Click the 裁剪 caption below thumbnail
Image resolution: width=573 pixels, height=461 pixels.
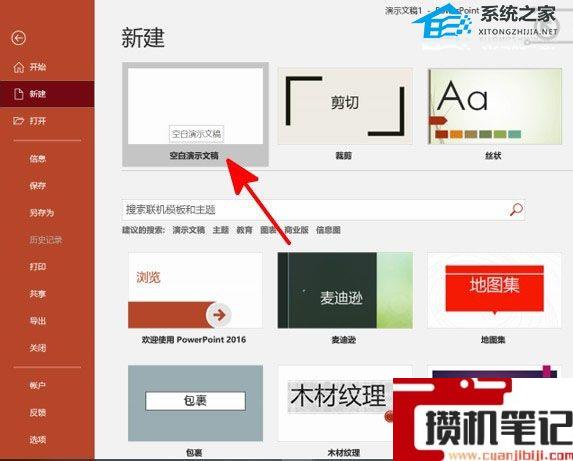coord(344,156)
